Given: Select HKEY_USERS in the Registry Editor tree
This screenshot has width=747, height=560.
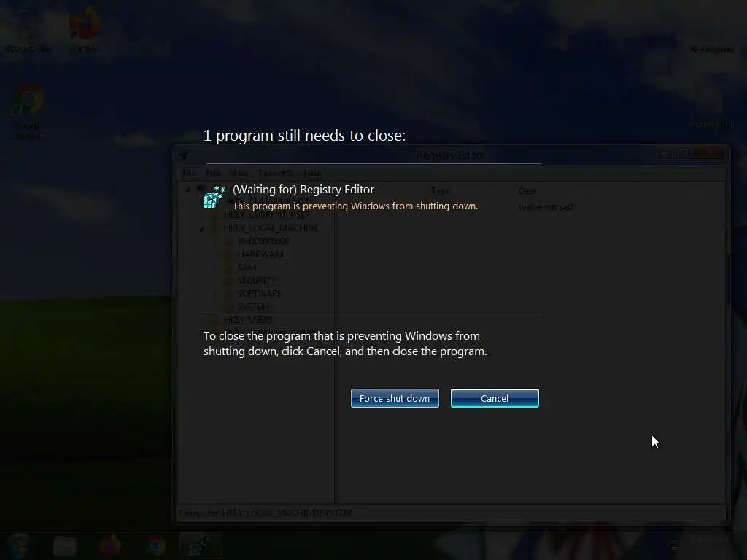Looking at the screenshot, I should [x=248, y=319].
